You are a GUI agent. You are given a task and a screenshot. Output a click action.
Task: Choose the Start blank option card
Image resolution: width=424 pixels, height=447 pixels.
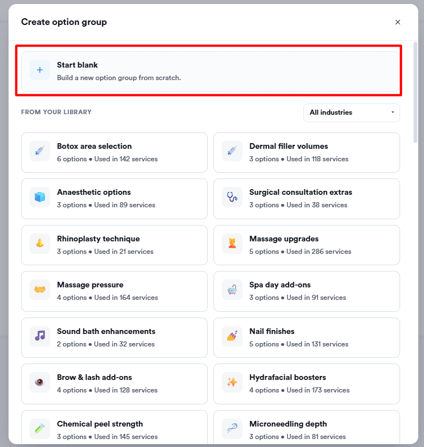coord(210,71)
